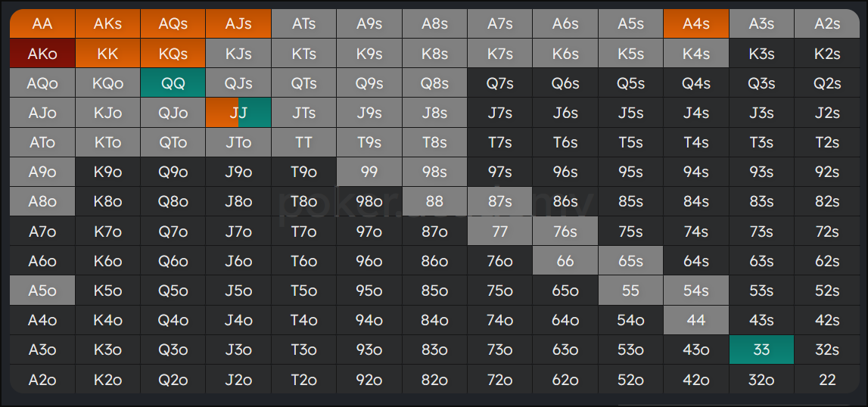The height and width of the screenshot is (407, 868).
Task: Click the TT pair cell
Action: pos(303,142)
